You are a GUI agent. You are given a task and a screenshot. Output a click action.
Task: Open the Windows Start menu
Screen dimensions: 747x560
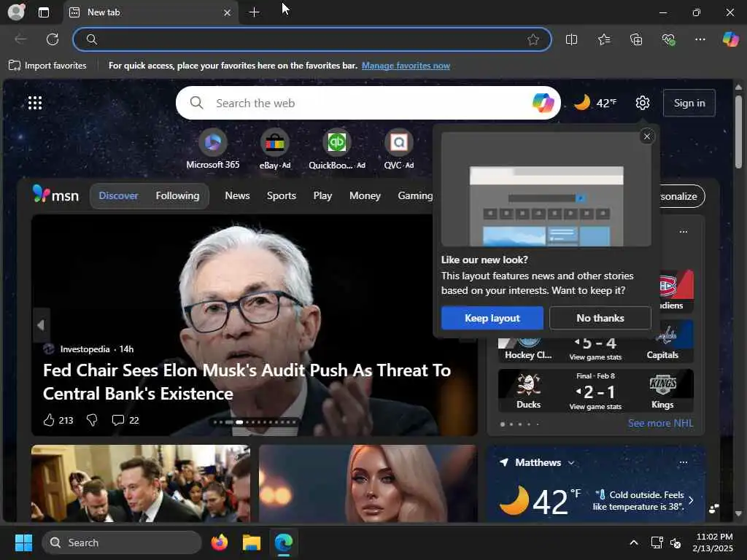click(x=23, y=542)
